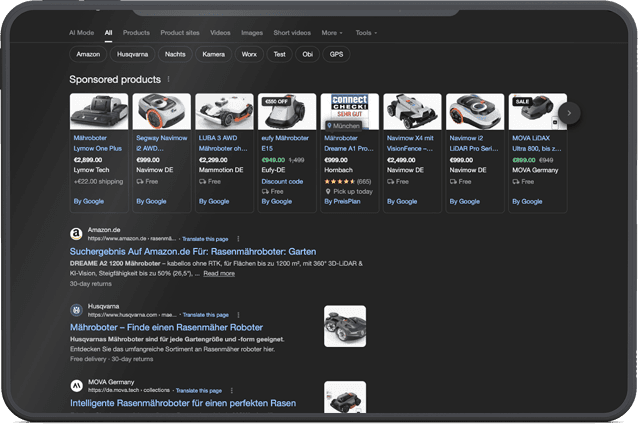Switch to the Images tab
Viewport: 638px width, 424px height.
pyautogui.click(x=252, y=33)
